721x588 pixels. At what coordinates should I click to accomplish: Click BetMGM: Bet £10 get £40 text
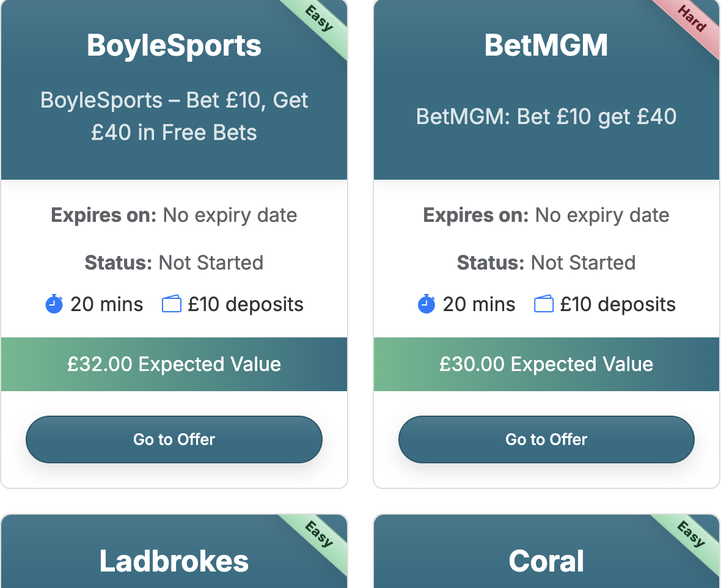coord(546,116)
